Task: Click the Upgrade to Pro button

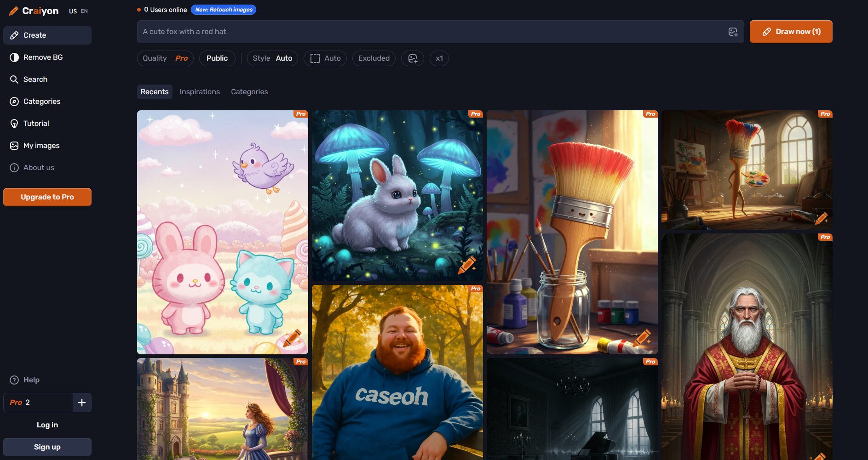Action: coord(47,197)
